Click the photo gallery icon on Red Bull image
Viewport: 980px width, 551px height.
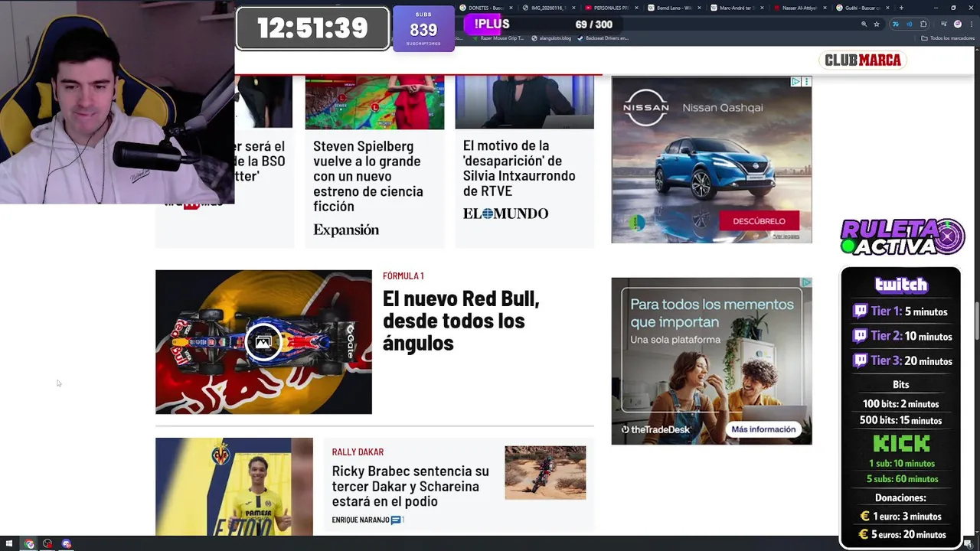[263, 342]
